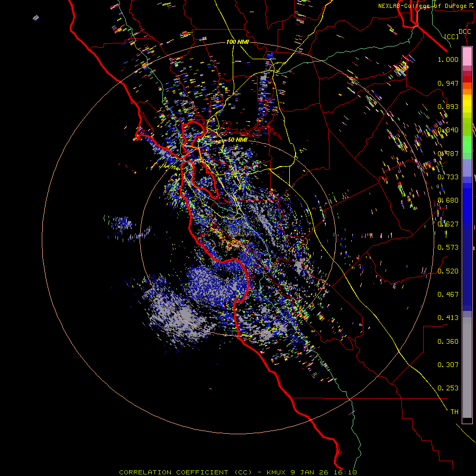This screenshot has width=476, height=476.
Task: Click the 0.840 color scale value
Action: 448,130
